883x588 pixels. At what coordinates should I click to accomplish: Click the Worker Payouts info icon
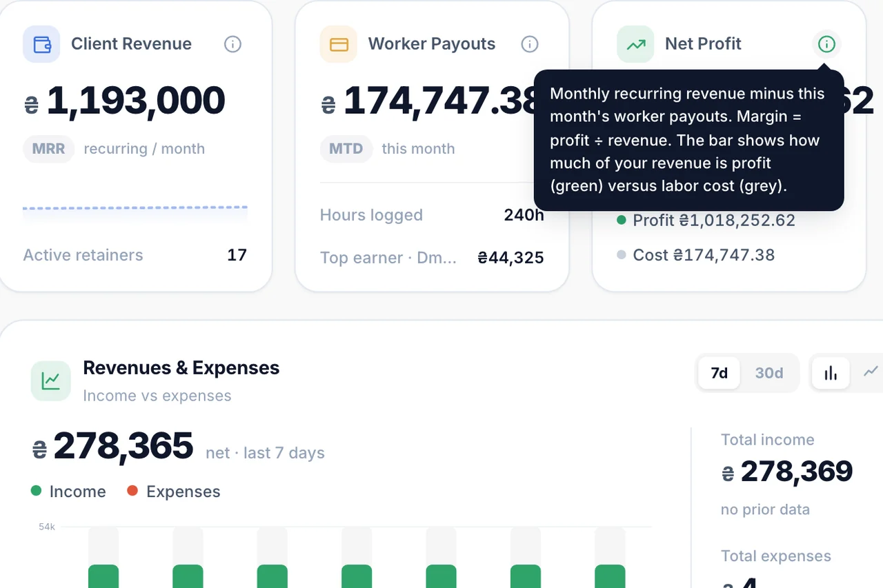click(x=530, y=44)
